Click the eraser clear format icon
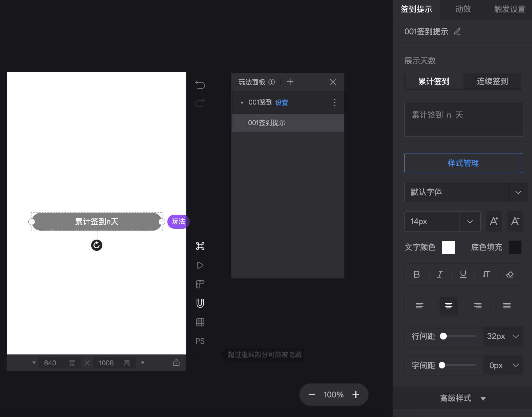The width and height of the screenshot is (532, 417). coord(510,274)
